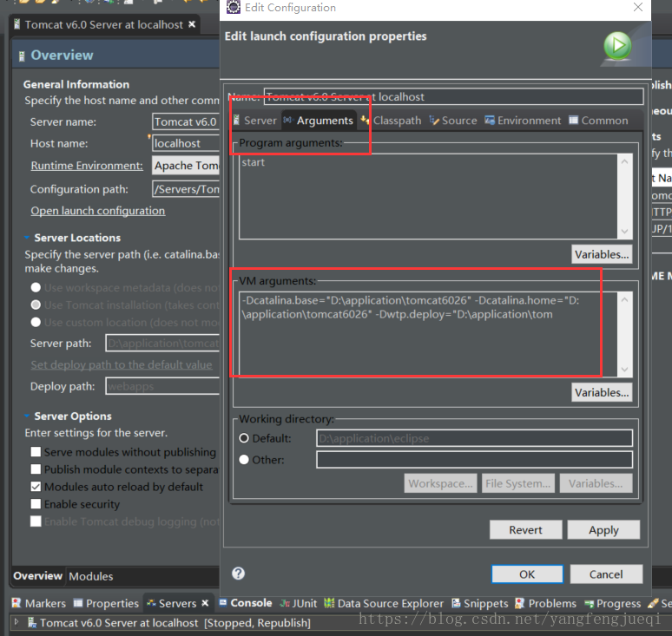
Task: Click the green Run launch icon in dialog header
Action: click(x=617, y=45)
